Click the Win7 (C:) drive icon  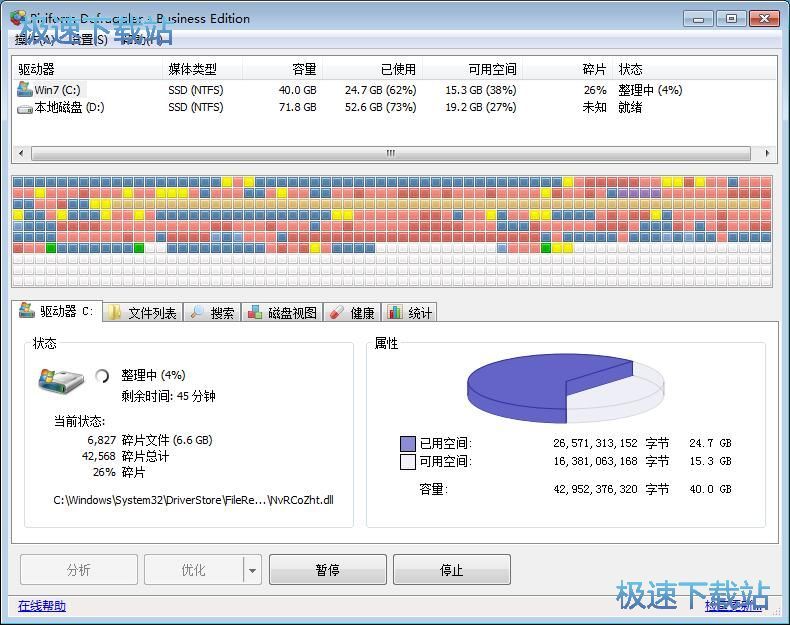click(x=25, y=90)
